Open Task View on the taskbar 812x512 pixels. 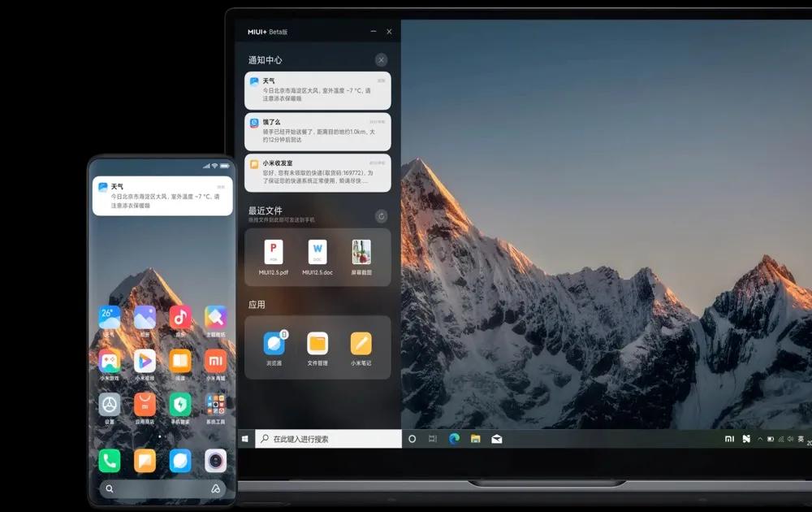(433, 439)
